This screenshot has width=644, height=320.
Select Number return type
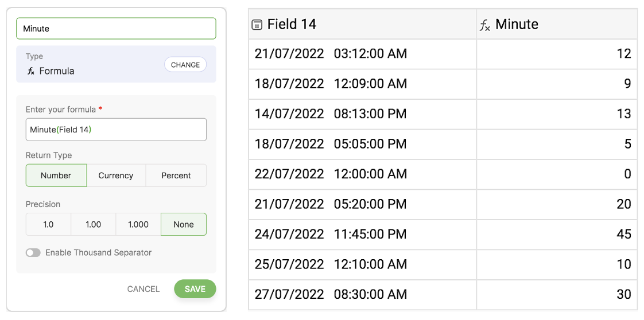(56, 175)
